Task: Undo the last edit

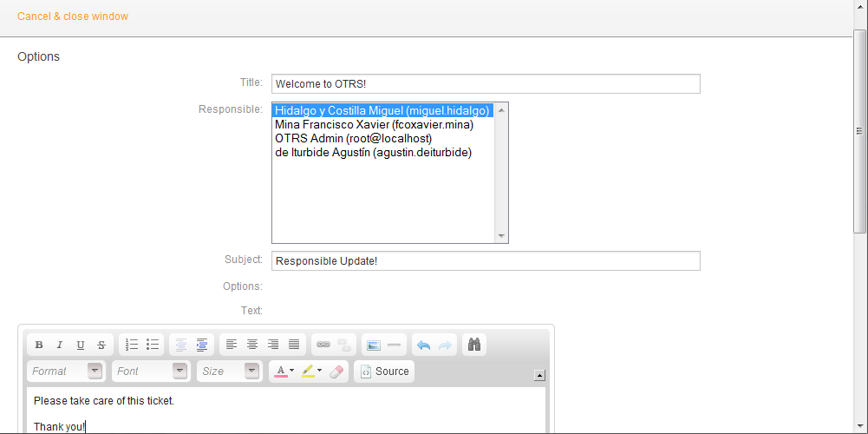Action: click(x=423, y=345)
